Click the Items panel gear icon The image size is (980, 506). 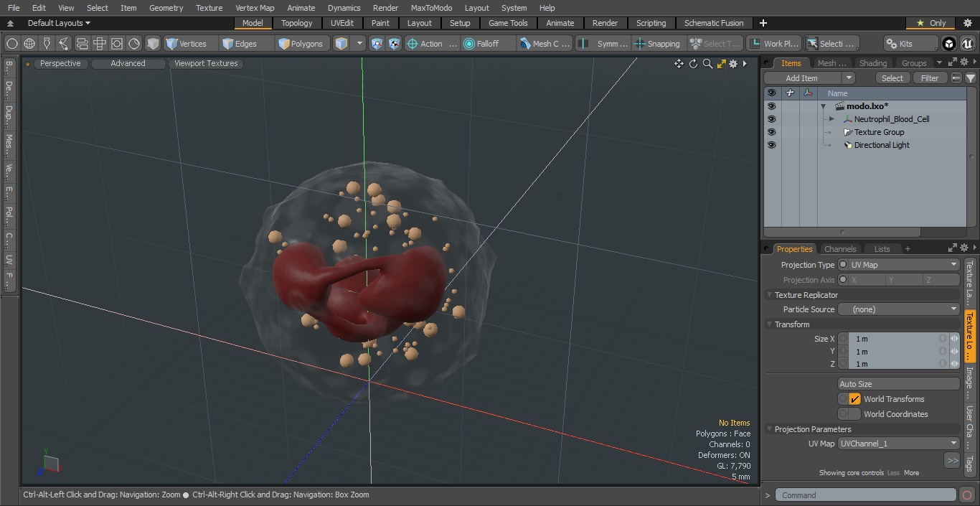click(963, 62)
